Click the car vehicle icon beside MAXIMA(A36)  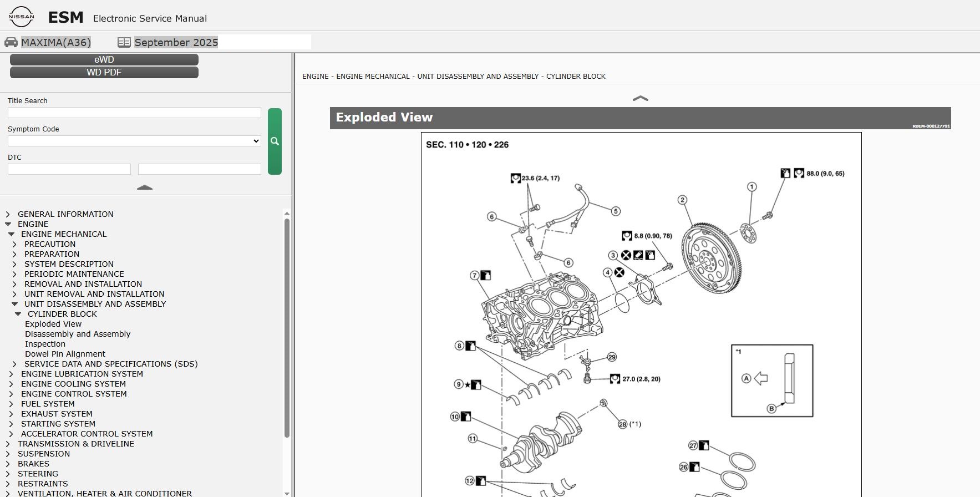pyautogui.click(x=11, y=42)
